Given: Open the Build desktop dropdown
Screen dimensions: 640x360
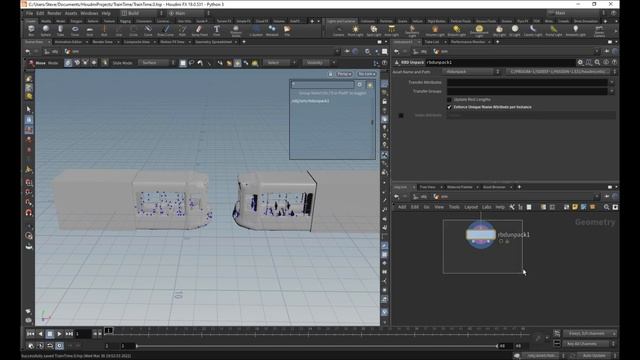Looking at the screenshot, I should click(x=142, y=13).
